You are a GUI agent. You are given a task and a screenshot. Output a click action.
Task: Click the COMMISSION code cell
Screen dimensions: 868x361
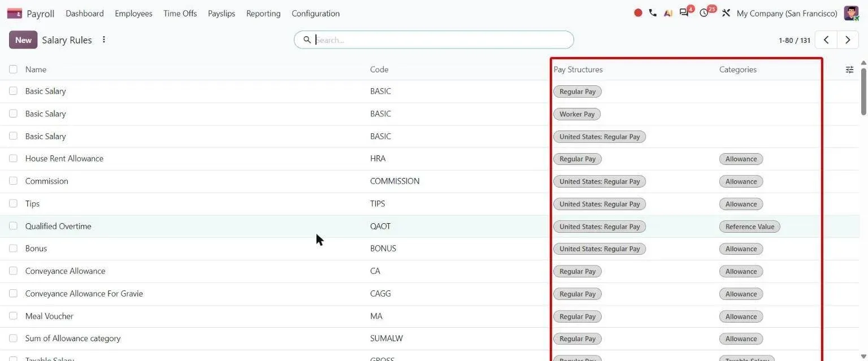[x=394, y=181]
